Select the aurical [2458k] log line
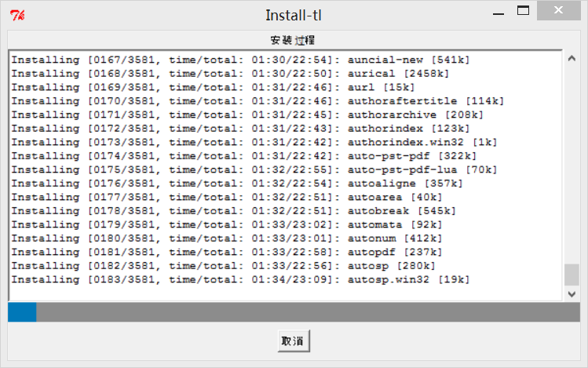Image resolution: width=588 pixels, height=368 pixels. (230, 74)
